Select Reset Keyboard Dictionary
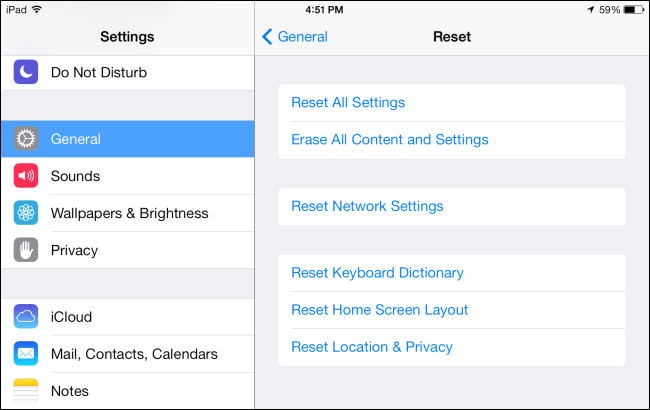650x410 pixels. coord(377,273)
